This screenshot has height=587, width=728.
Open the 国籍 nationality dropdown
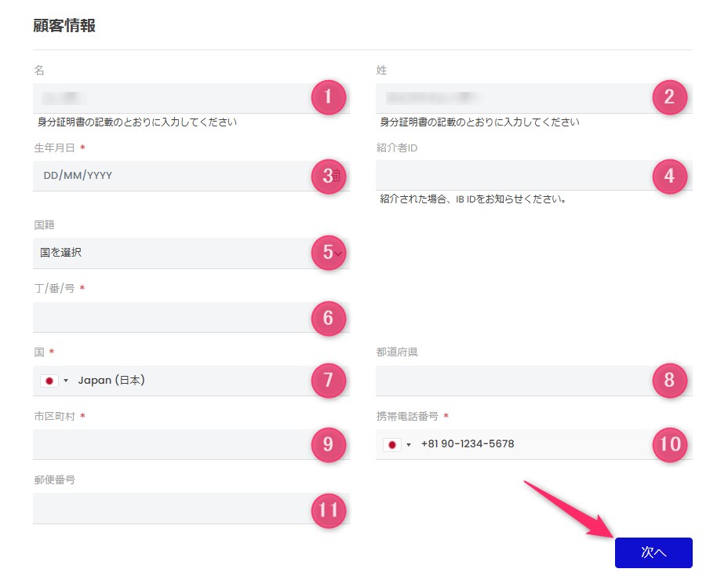click(x=173, y=253)
